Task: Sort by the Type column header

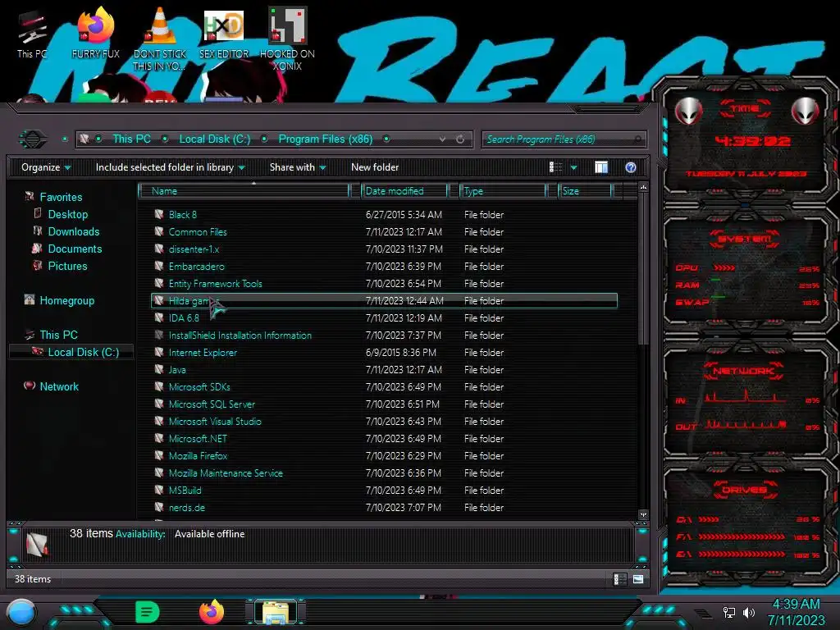Action: click(x=503, y=191)
